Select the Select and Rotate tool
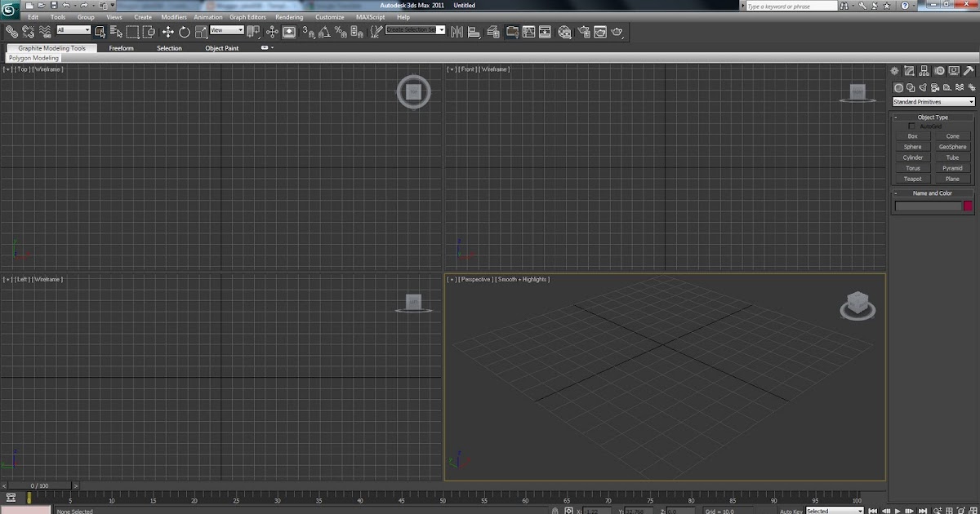 185,32
